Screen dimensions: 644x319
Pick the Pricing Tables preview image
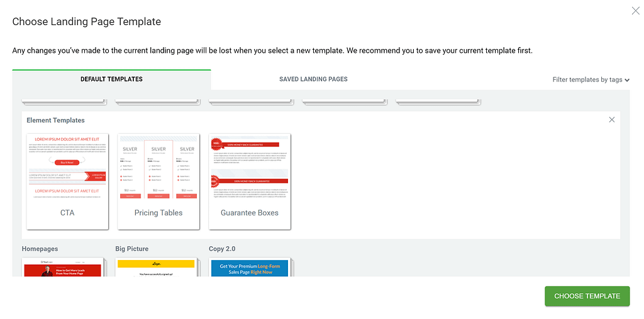(158, 168)
